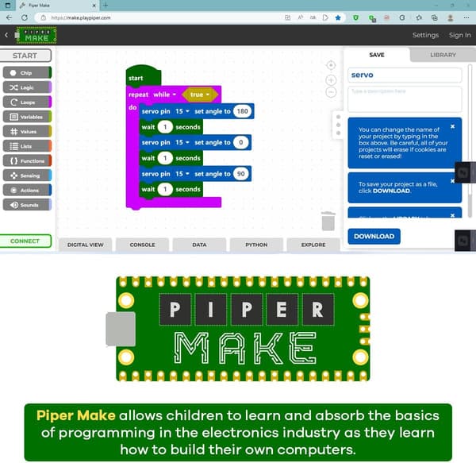
Task: Open the Logic block category
Action: click(27, 87)
